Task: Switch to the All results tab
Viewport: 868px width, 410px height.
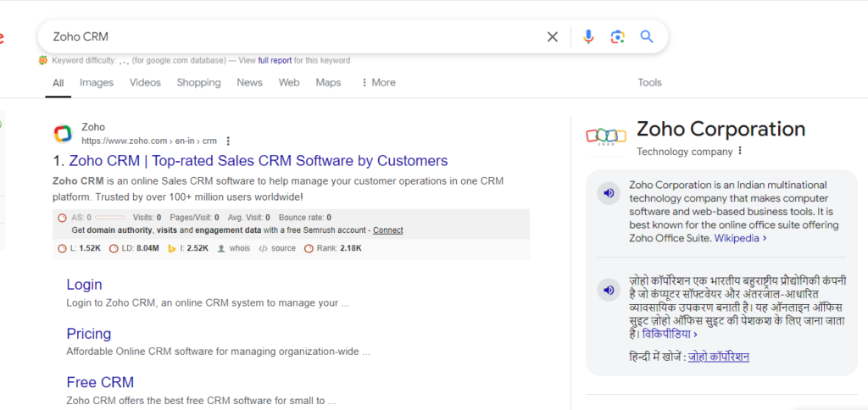Action: pyautogui.click(x=58, y=83)
